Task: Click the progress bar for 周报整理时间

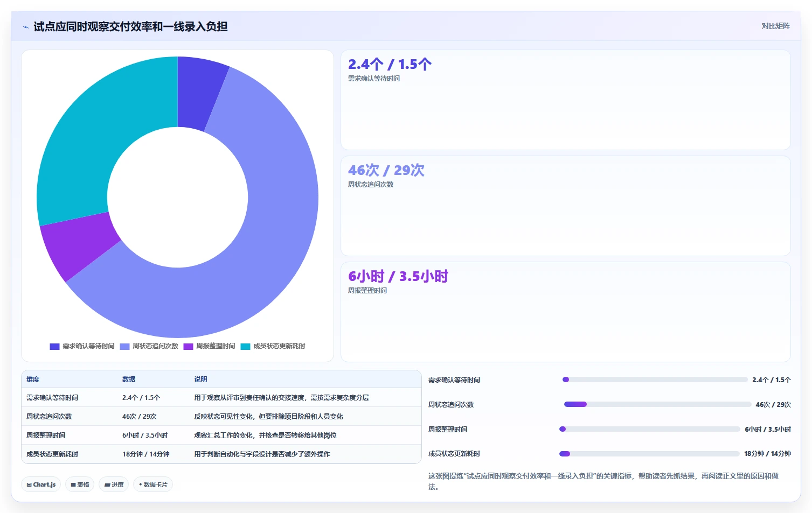Action: (x=650, y=429)
